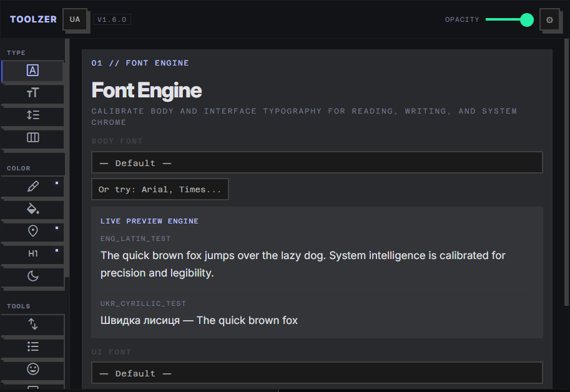Click the 'TOOLS' sidebar section heading
The height and width of the screenshot is (392, 570).
(19, 306)
